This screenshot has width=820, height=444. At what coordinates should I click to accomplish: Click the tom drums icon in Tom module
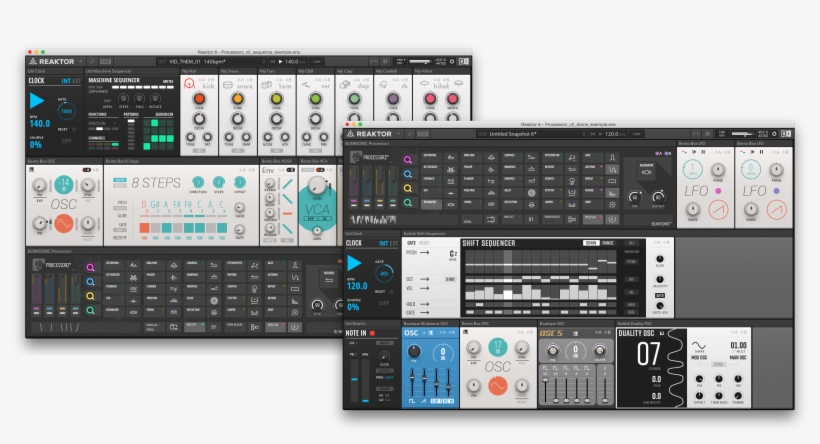click(x=267, y=84)
